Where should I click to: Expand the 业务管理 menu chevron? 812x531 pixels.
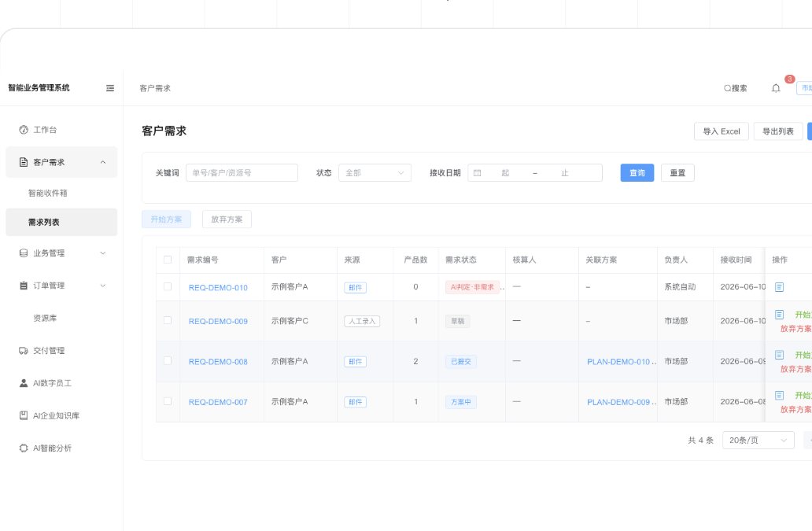tap(103, 253)
